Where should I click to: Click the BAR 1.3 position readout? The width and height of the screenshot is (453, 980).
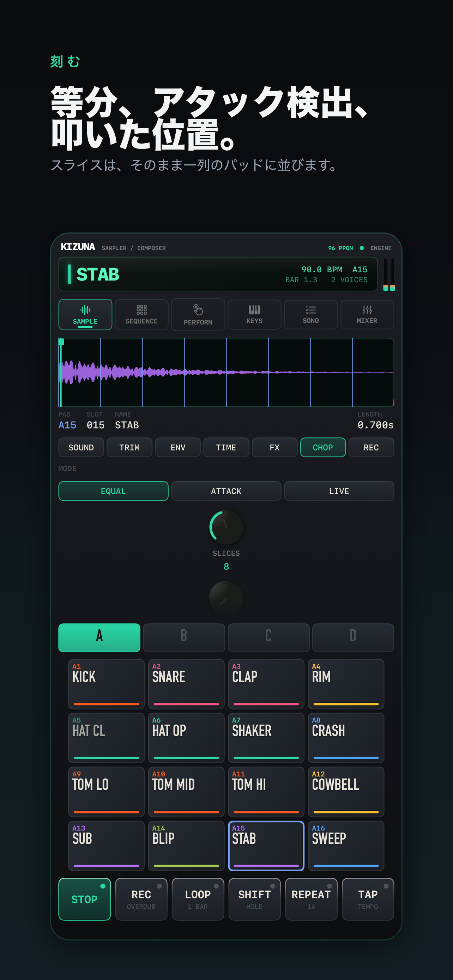[301, 280]
